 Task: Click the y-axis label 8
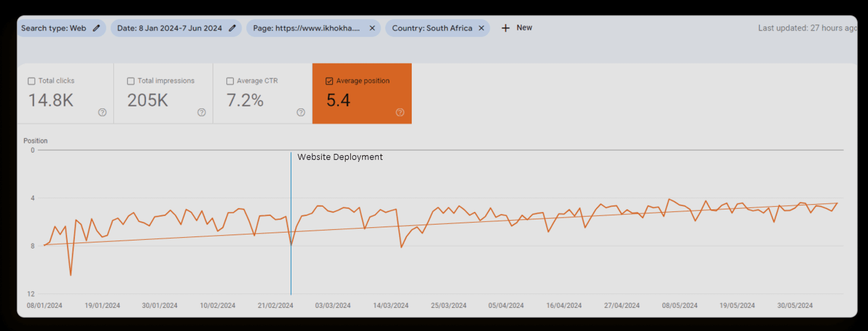33,246
